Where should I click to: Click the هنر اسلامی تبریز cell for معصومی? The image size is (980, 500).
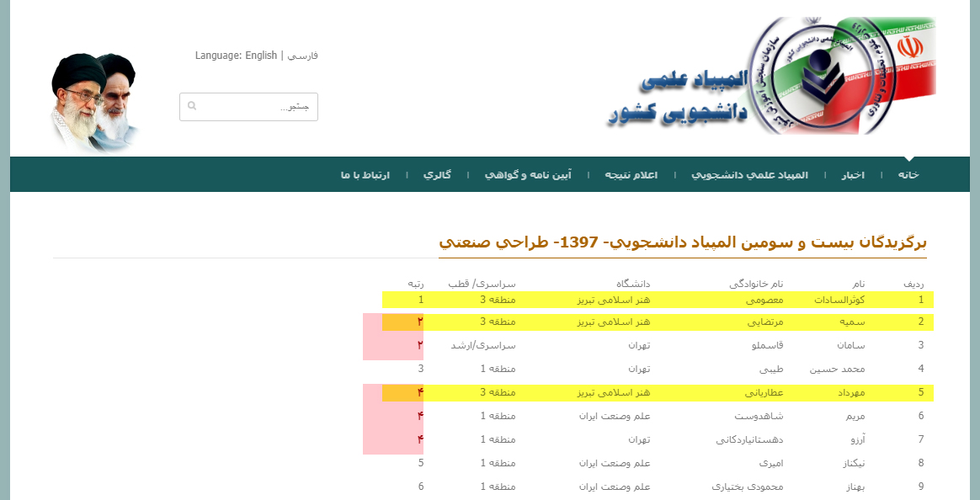(x=614, y=300)
